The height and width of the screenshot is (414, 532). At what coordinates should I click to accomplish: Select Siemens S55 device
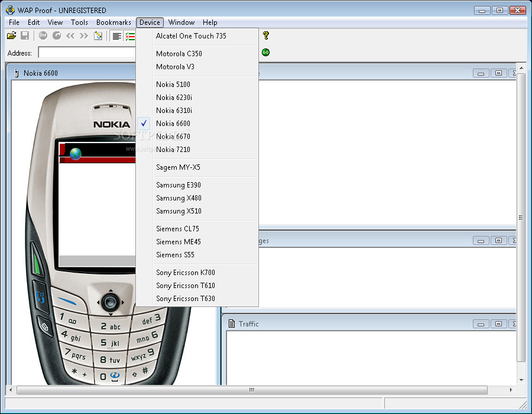coord(197,254)
